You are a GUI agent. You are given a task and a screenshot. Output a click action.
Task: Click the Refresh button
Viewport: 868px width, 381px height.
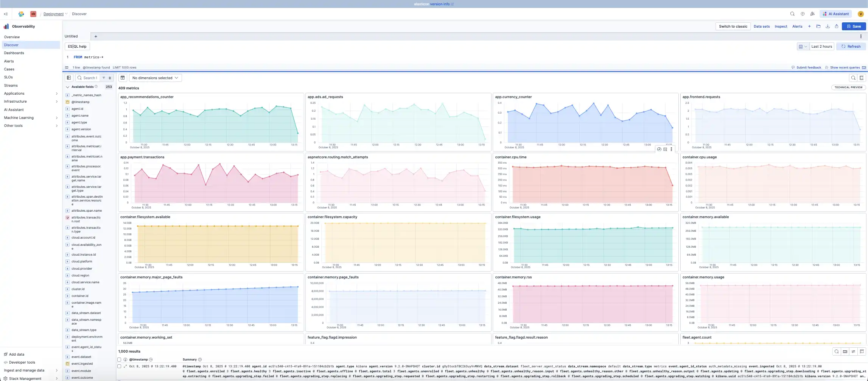point(851,46)
